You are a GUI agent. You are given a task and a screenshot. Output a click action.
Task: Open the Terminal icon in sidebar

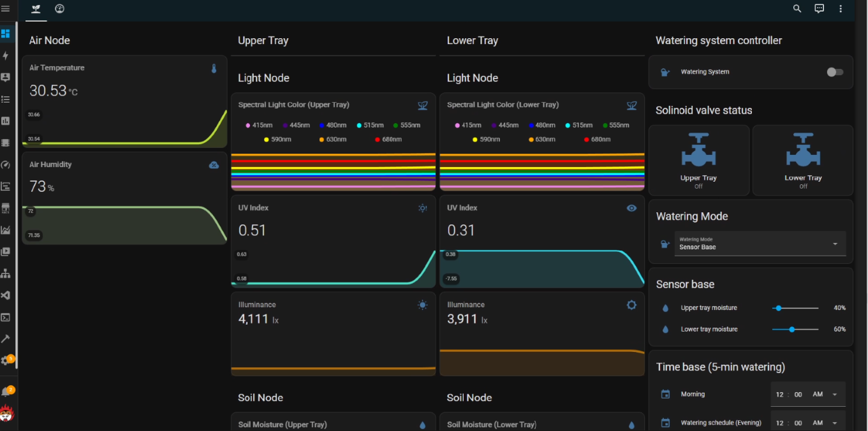(x=6, y=317)
